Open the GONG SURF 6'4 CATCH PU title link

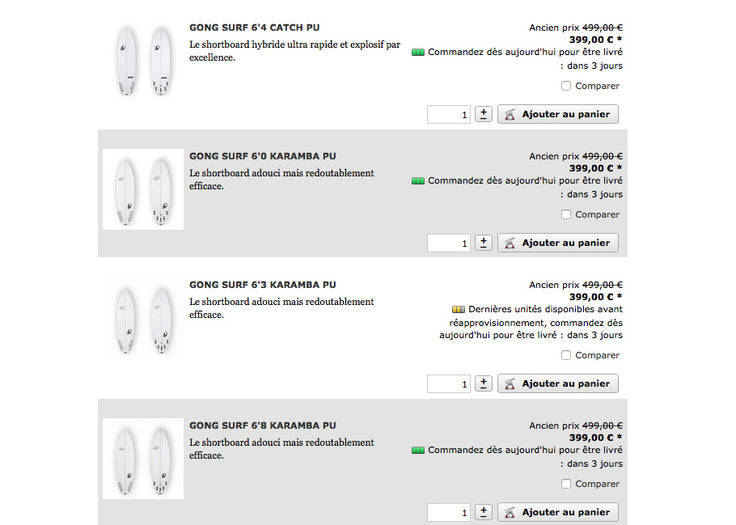click(262, 28)
